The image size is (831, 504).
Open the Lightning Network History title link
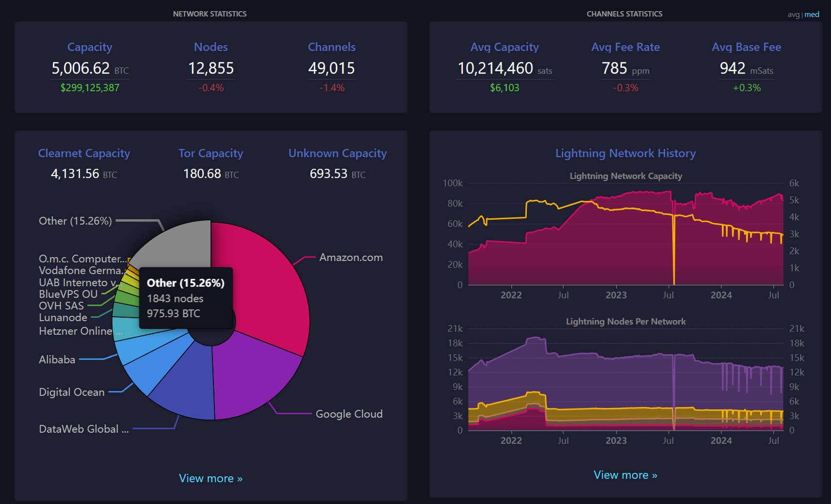click(x=625, y=153)
